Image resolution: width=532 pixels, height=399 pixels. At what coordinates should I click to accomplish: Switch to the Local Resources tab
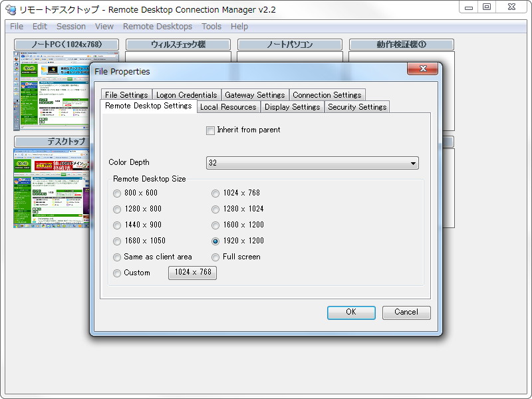click(228, 106)
